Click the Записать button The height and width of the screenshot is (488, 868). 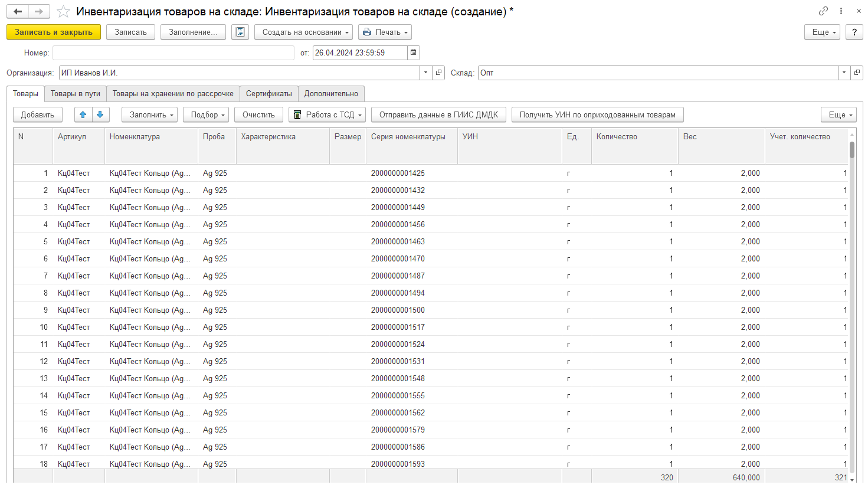(130, 32)
